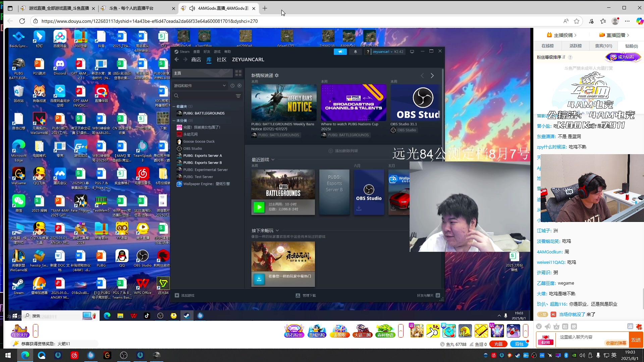Screen dimensions: 644x362
Task: Select the yellow hand-gesture gift icon
Action: pyautogui.click(x=433, y=331)
